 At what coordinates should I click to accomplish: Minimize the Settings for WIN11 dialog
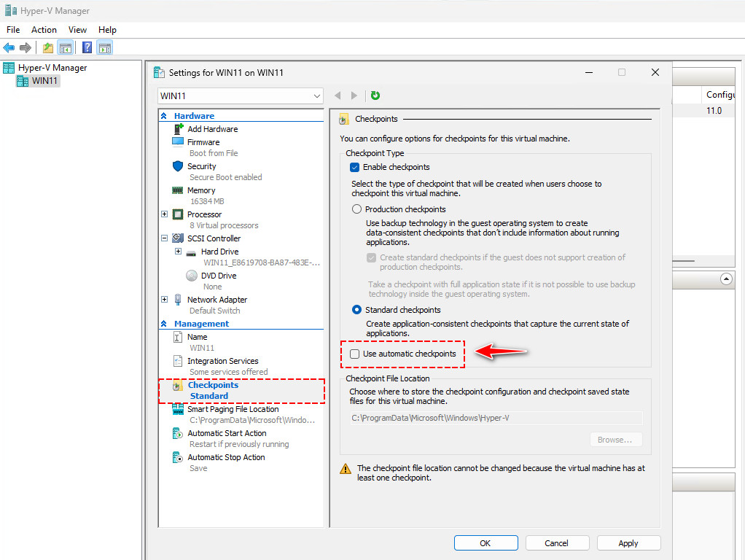pos(589,72)
